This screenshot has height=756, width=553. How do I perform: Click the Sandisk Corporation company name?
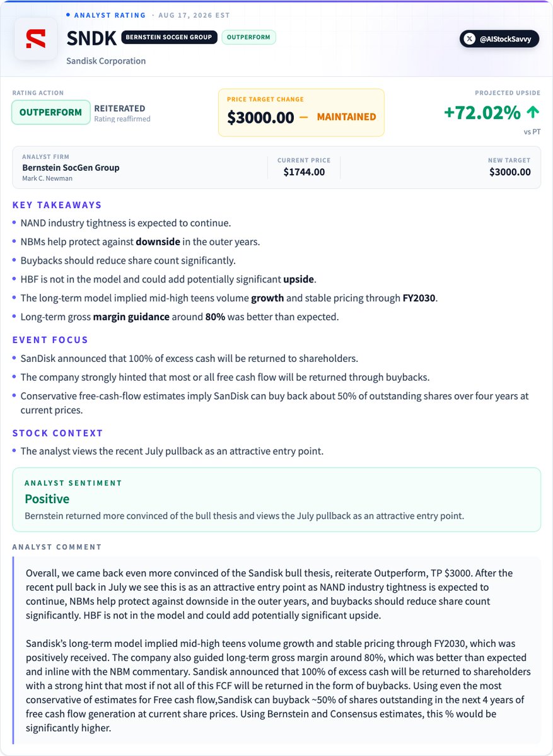click(106, 61)
